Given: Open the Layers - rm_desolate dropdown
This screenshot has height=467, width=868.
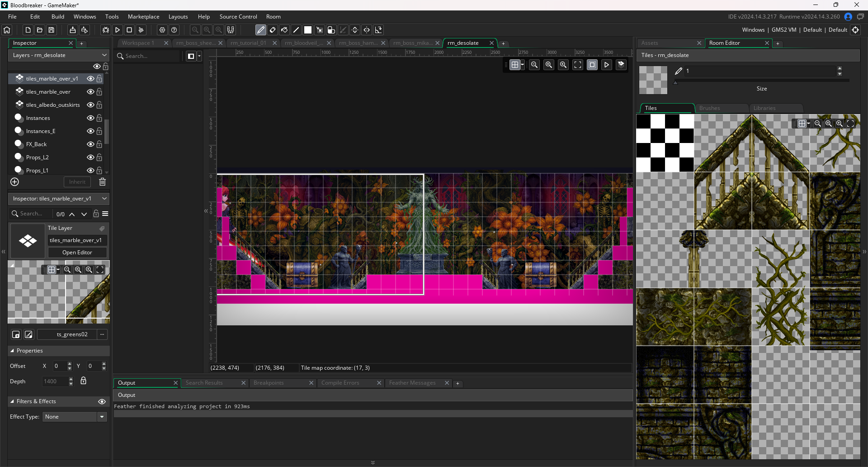Looking at the screenshot, I should (x=59, y=55).
